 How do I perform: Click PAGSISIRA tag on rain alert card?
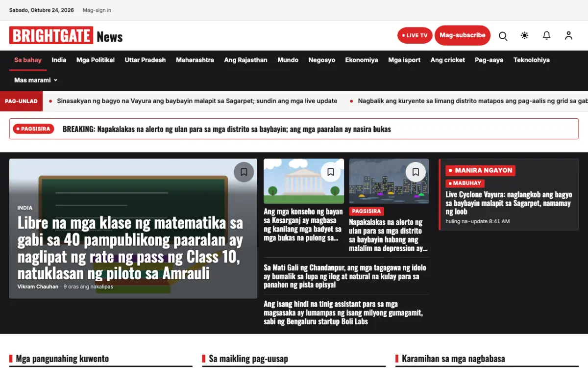(x=367, y=211)
